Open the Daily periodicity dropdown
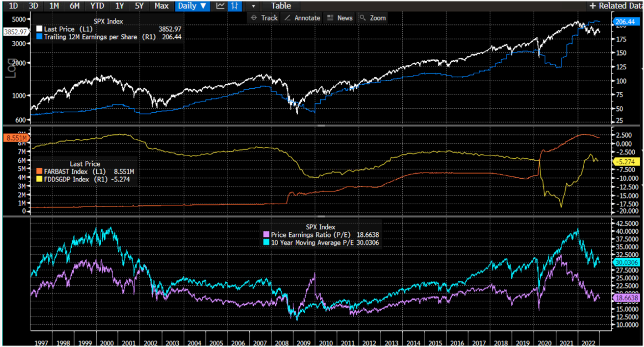 [192, 6]
